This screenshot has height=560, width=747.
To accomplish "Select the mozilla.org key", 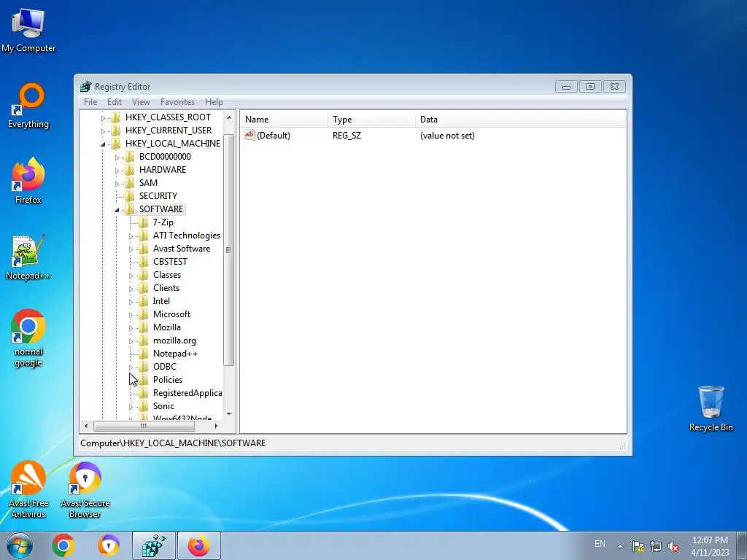I will pyautogui.click(x=174, y=341).
